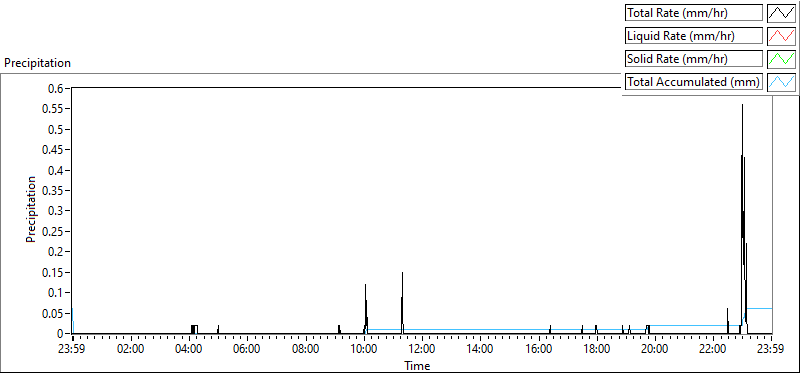Viewport: 800px width, 373px height.
Task: Click the 12:00 time axis label
Action: click(422, 350)
